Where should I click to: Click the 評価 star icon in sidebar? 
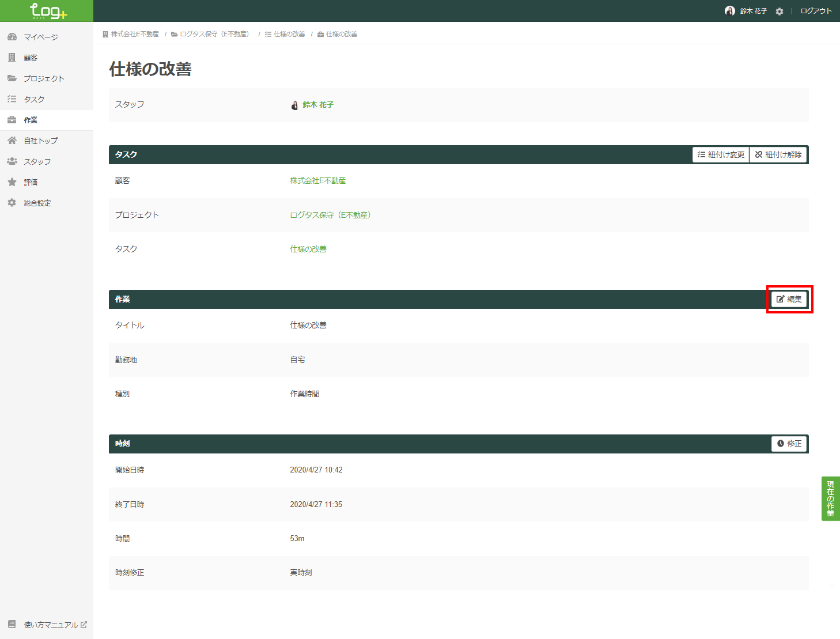pyautogui.click(x=12, y=182)
